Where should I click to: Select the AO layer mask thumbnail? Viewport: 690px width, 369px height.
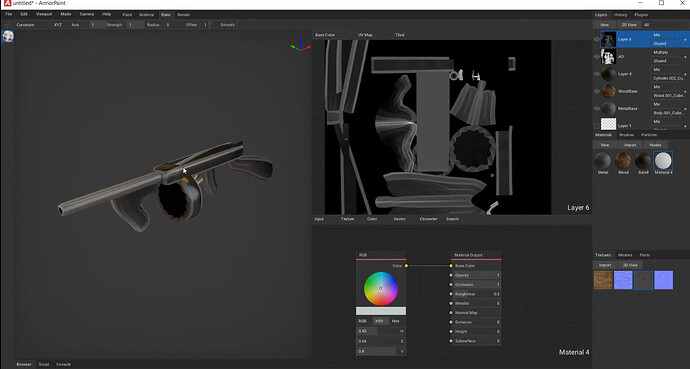pos(609,56)
